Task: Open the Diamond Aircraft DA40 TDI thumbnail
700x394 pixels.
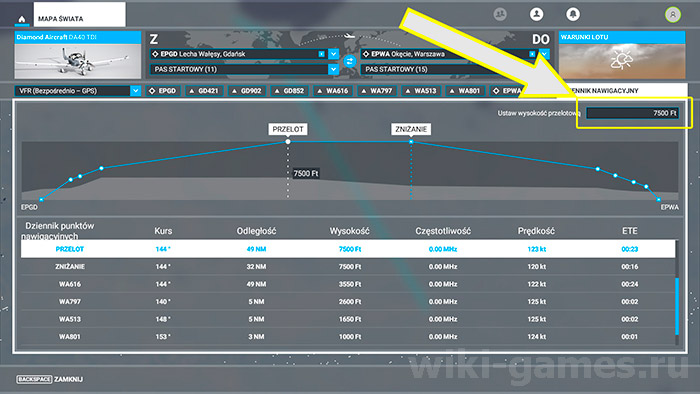Action: click(x=78, y=55)
